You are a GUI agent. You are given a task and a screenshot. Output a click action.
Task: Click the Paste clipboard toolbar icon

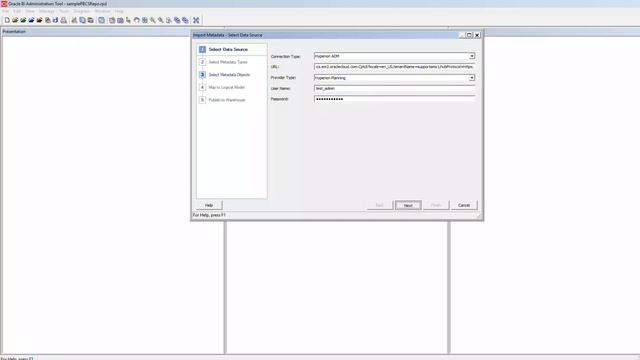coord(91,20)
